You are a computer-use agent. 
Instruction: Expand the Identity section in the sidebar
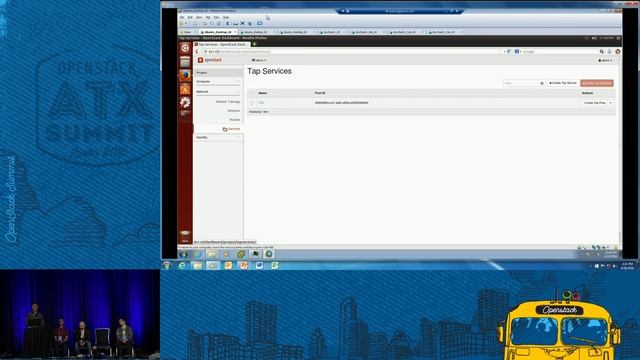pos(218,138)
